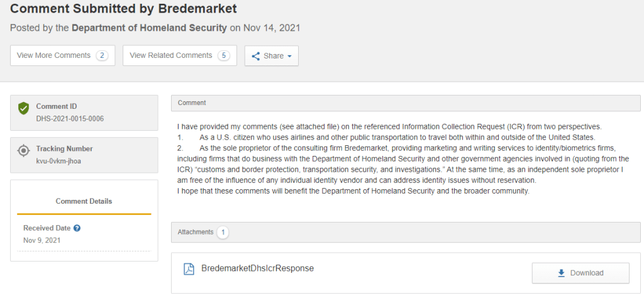Open the Share dropdown menu
The height and width of the screenshot is (298, 644).
click(x=272, y=56)
